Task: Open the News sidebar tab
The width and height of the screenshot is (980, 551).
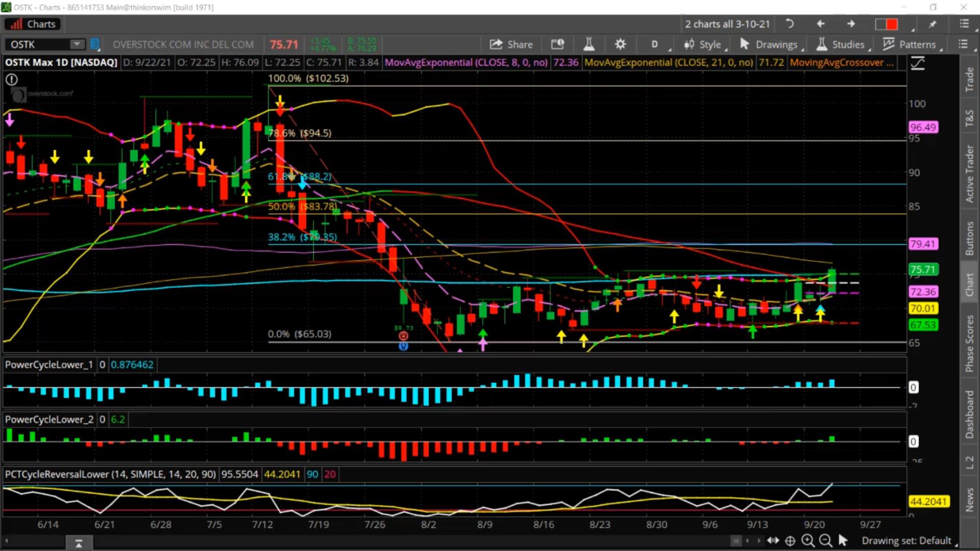Action: click(x=969, y=499)
